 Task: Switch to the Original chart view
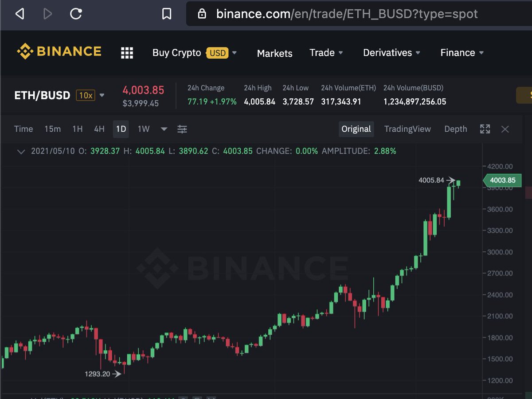(x=356, y=129)
